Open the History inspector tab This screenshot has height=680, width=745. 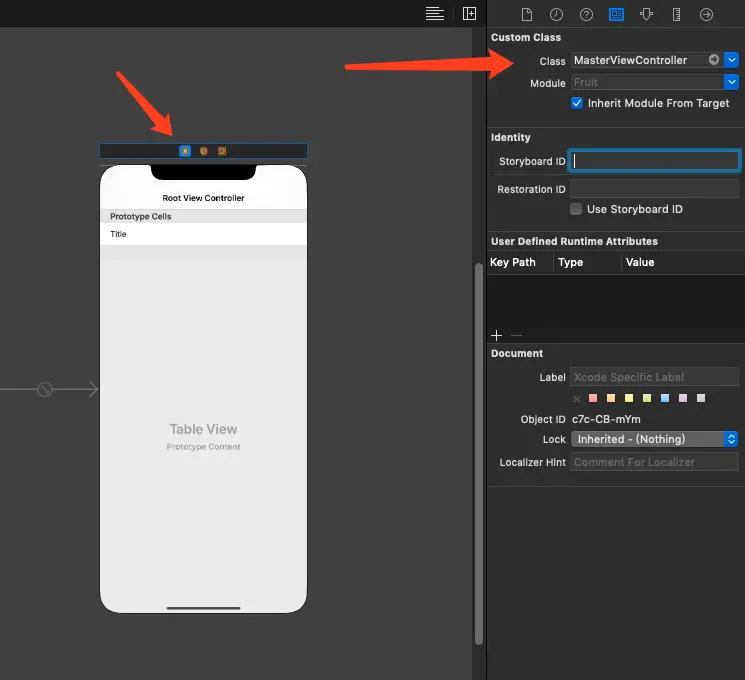[556, 14]
